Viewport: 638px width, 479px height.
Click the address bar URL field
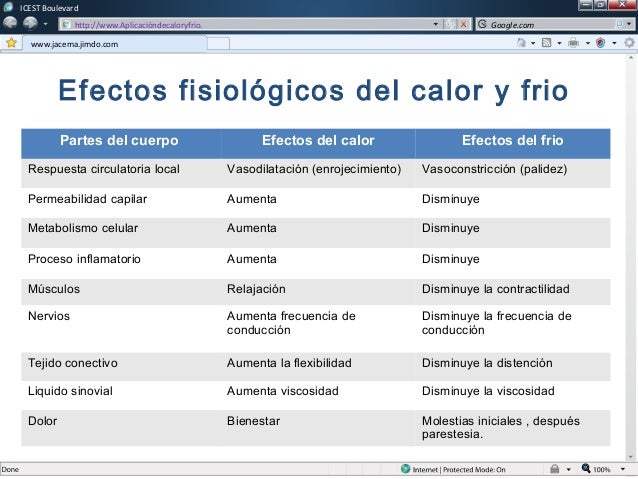pyautogui.click(x=248, y=25)
